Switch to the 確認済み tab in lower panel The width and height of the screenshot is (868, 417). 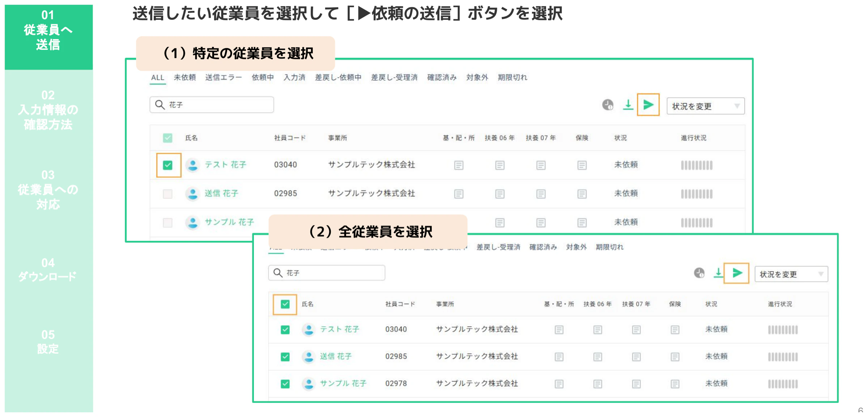[x=543, y=247]
